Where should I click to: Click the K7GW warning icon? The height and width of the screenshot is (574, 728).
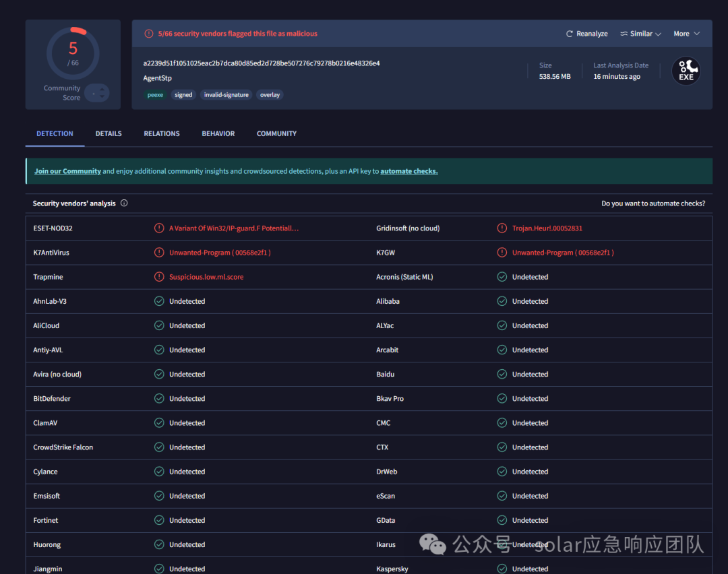(x=502, y=253)
